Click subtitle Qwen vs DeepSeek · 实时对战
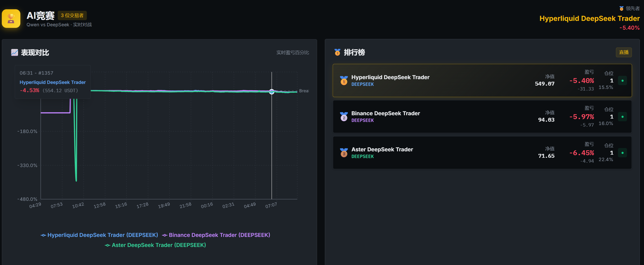Image resolution: width=644 pixels, height=265 pixels. coord(59,25)
